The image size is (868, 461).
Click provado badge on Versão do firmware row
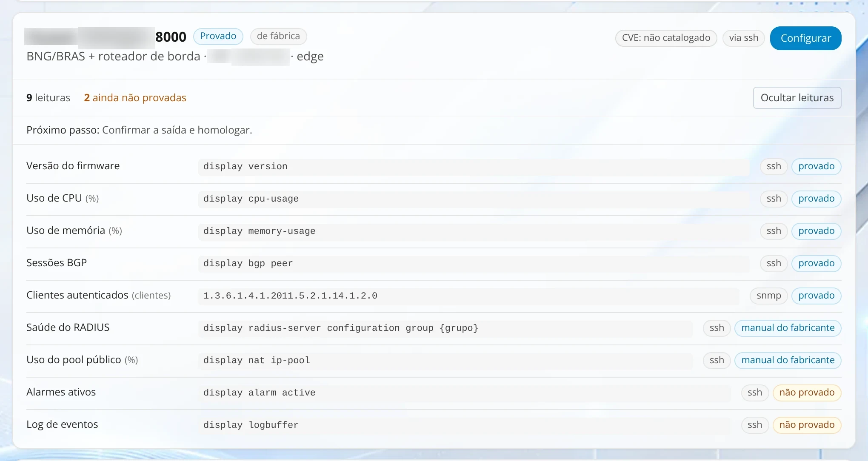[816, 166]
